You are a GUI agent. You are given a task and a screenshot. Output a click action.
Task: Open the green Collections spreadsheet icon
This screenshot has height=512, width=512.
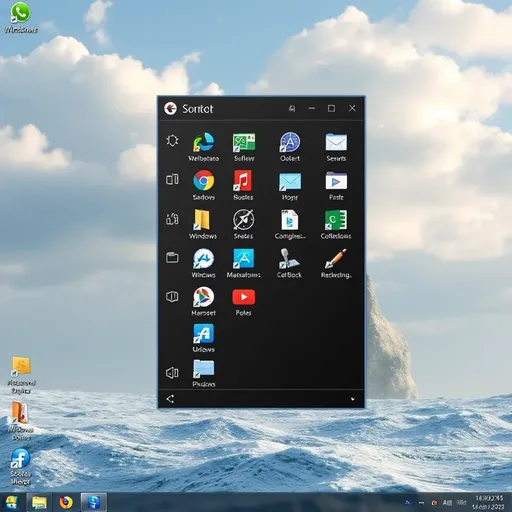(336, 220)
